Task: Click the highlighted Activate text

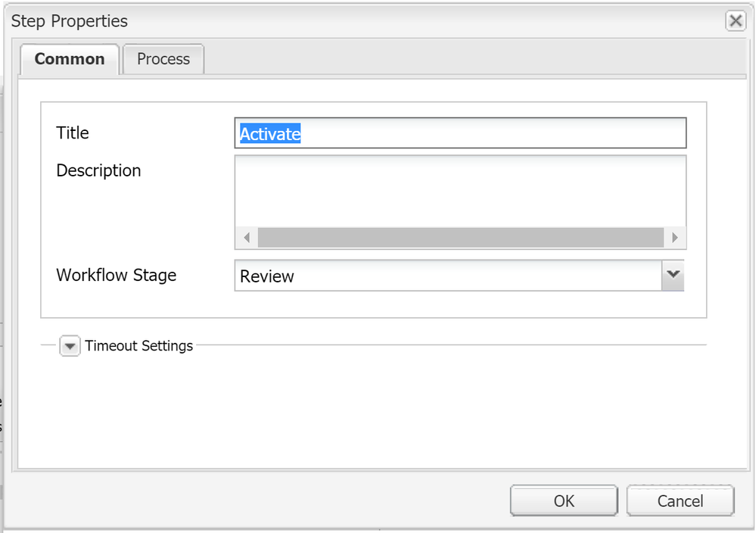Action: [x=270, y=134]
